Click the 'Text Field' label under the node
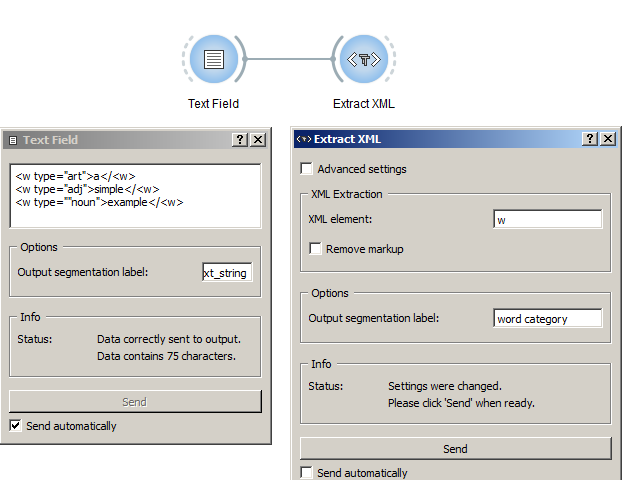Image resolution: width=640 pixels, height=480 pixels. click(213, 104)
